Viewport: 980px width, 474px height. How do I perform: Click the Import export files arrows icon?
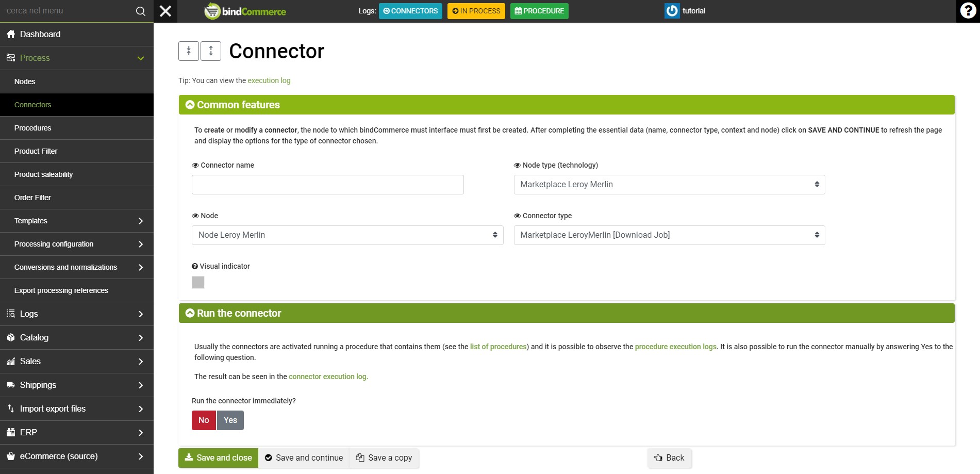(x=11, y=408)
